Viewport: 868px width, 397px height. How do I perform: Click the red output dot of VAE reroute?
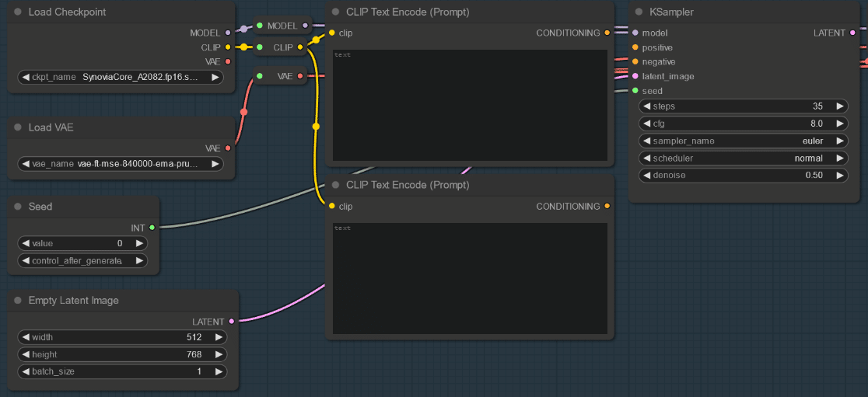[x=300, y=76]
